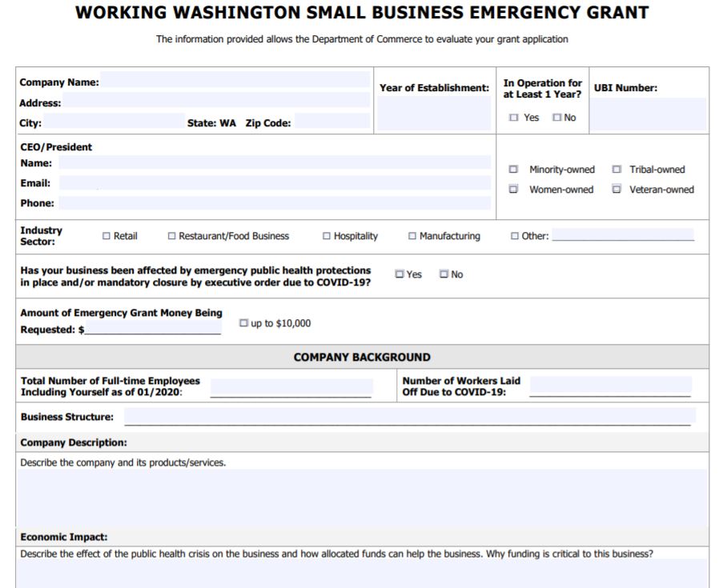This screenshot has height=588, width=723.
Task: Click the Total Full-time Employees field
Action: click(x=291, y=387)
